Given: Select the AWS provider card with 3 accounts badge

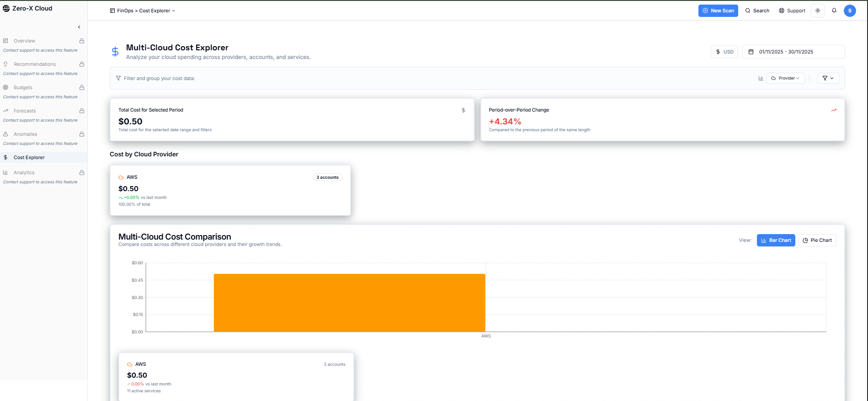Looking at the screenshot, I should coord(230,190).
